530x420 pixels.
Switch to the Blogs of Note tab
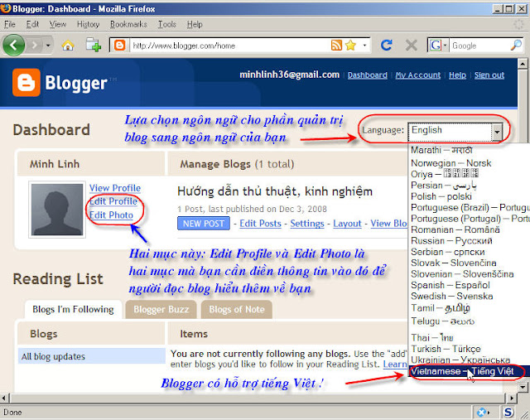(x=237, y=310)
